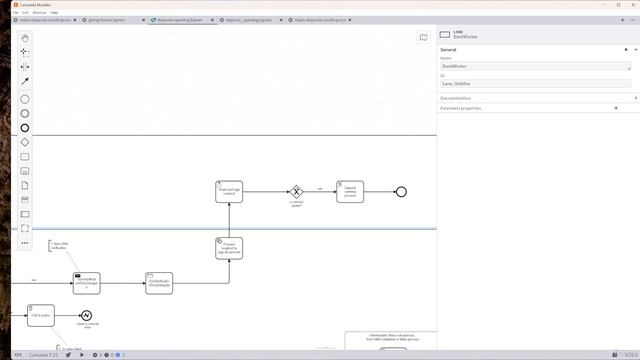This screenshot has width=640, height=360.
Task: Open the deploy rocket icon in status bar
Action: click(68, 355)
